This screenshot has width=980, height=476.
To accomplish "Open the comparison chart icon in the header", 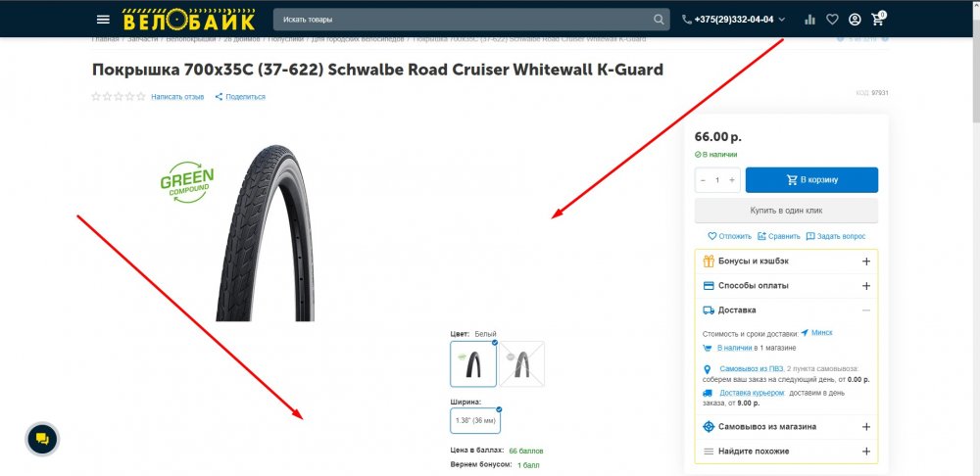I will (810, 20).
